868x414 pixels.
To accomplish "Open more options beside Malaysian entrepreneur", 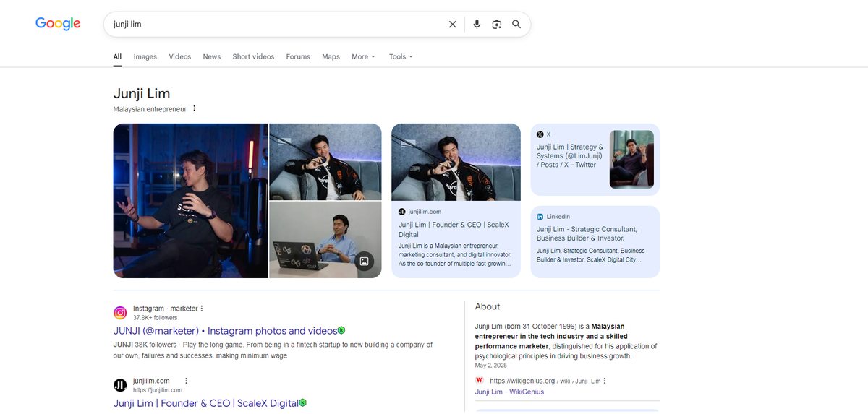I will tap(194, 109).
